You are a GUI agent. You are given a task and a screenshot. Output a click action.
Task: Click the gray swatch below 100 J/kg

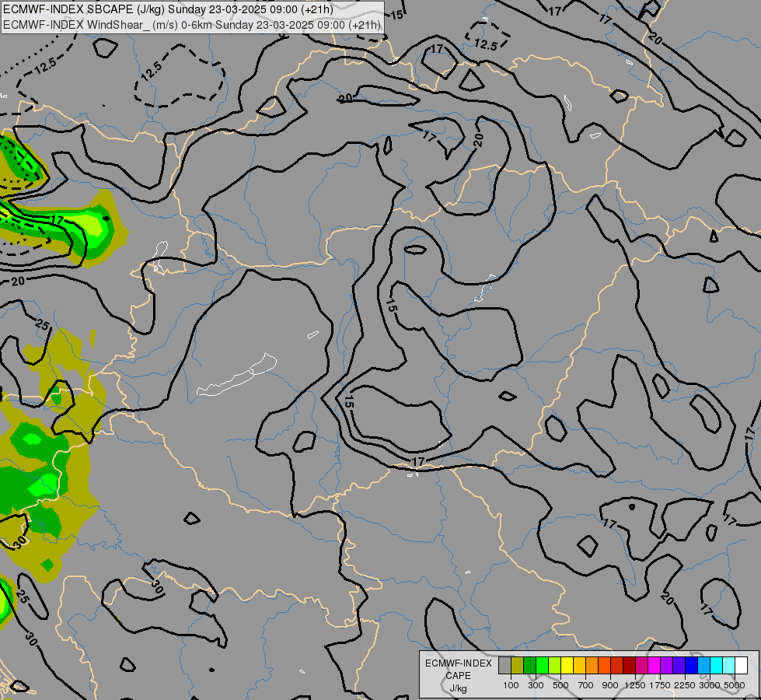[x=504, y=665]
